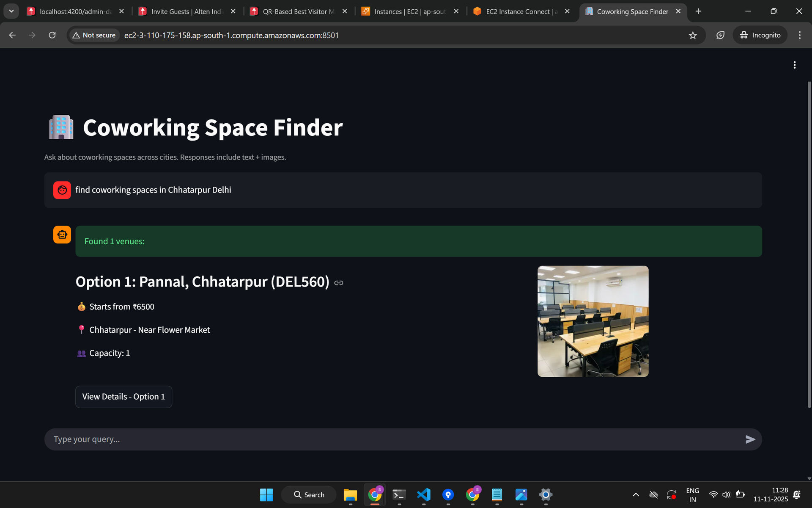Open the Streamlit three-dot app menu
The image size is (812, 508).
794,65
